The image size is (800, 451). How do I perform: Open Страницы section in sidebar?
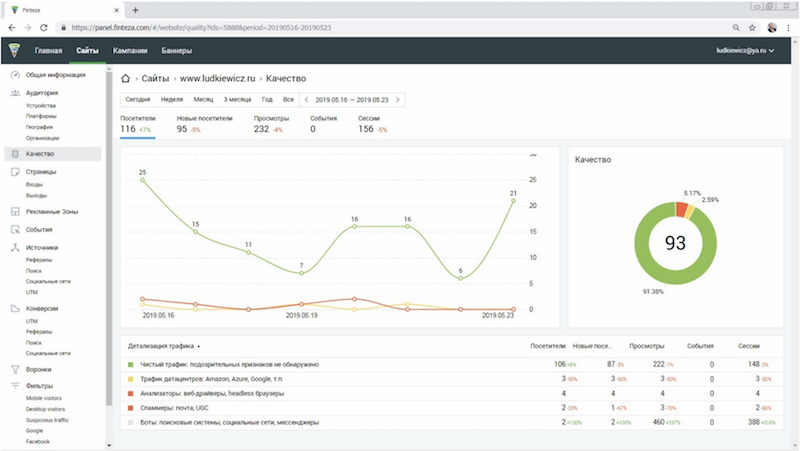[41, 172]
